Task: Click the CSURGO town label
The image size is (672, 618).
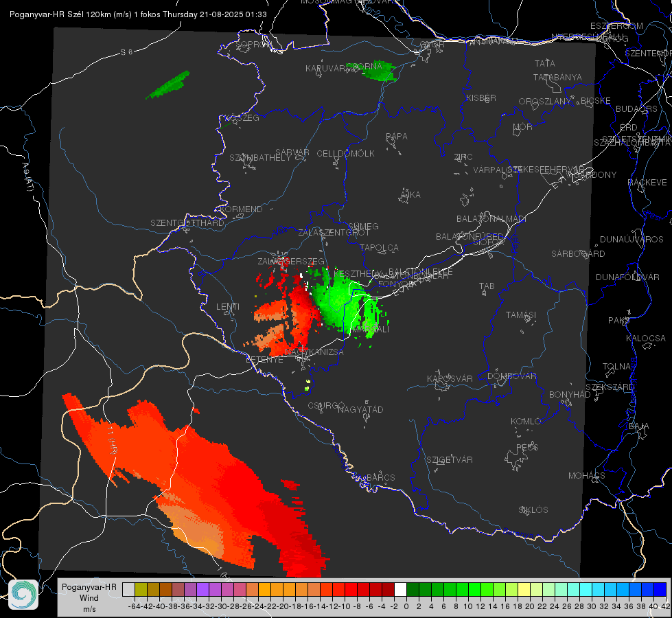Action: (x=326, y=405)
